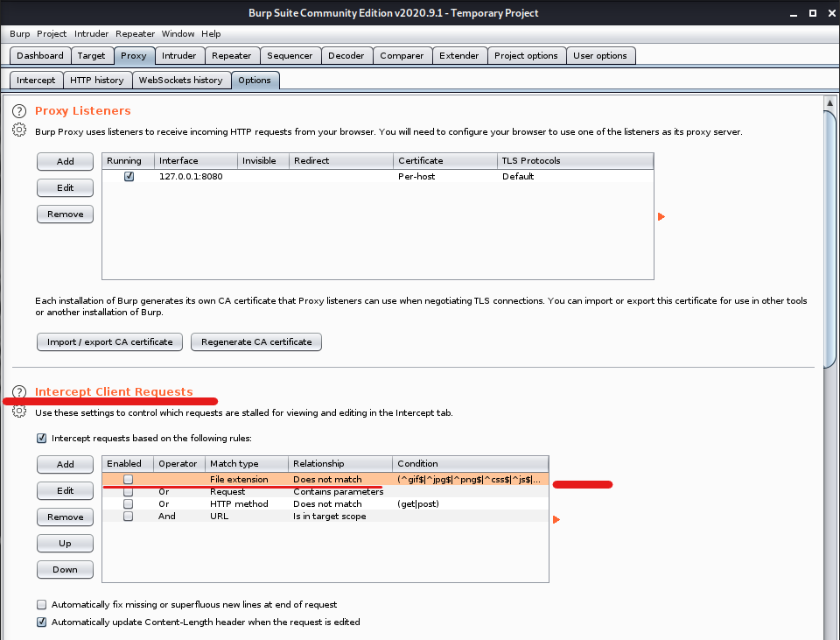Toggle automatically fix missing new lines checkbox
Viewport: 840px width, 640px height.
tap(41, 605)
